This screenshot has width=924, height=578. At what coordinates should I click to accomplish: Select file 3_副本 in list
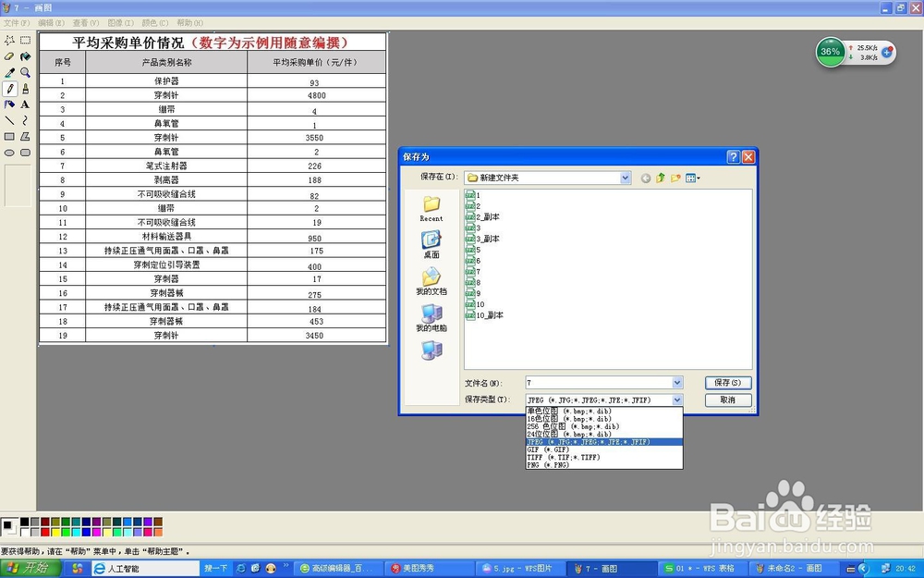pos(482,239)
